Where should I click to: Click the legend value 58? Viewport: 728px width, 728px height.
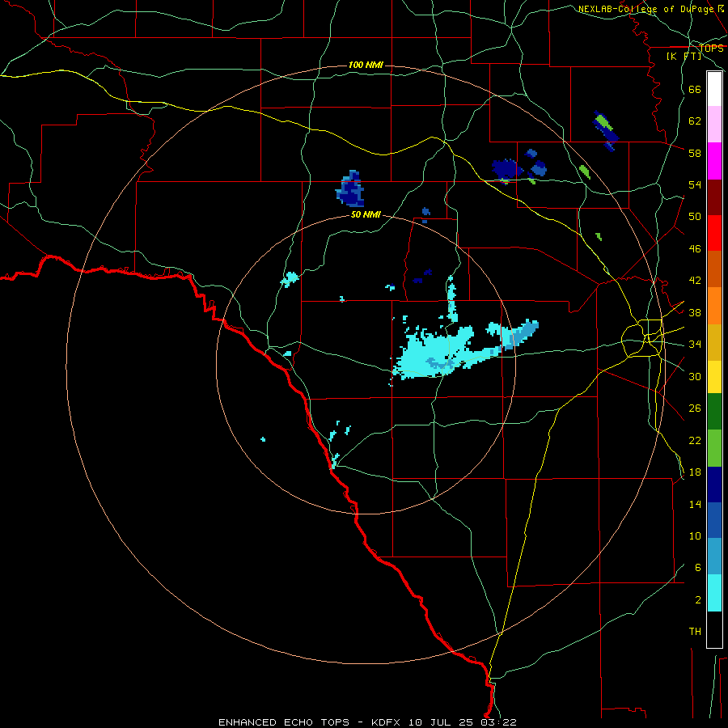[695, 153]
